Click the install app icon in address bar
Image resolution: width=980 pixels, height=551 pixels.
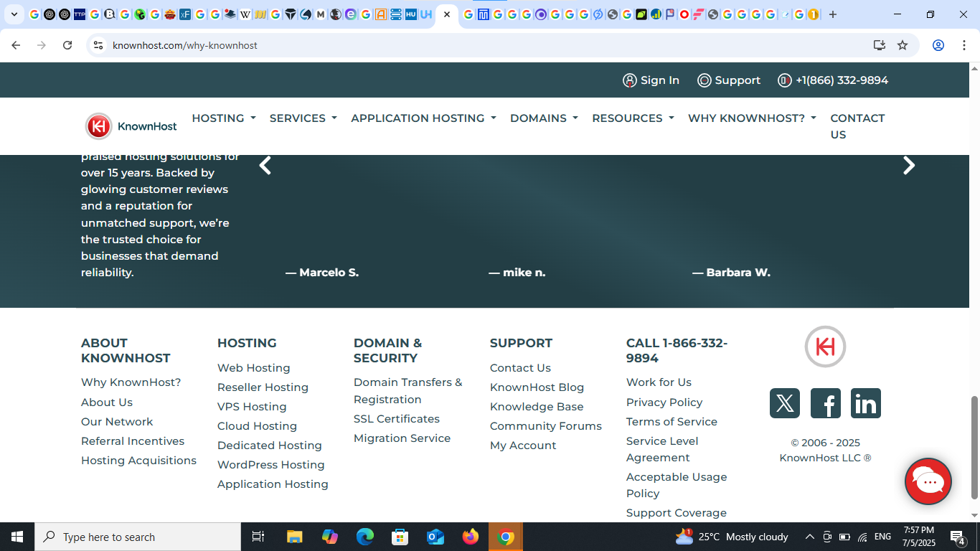point(880,45)
